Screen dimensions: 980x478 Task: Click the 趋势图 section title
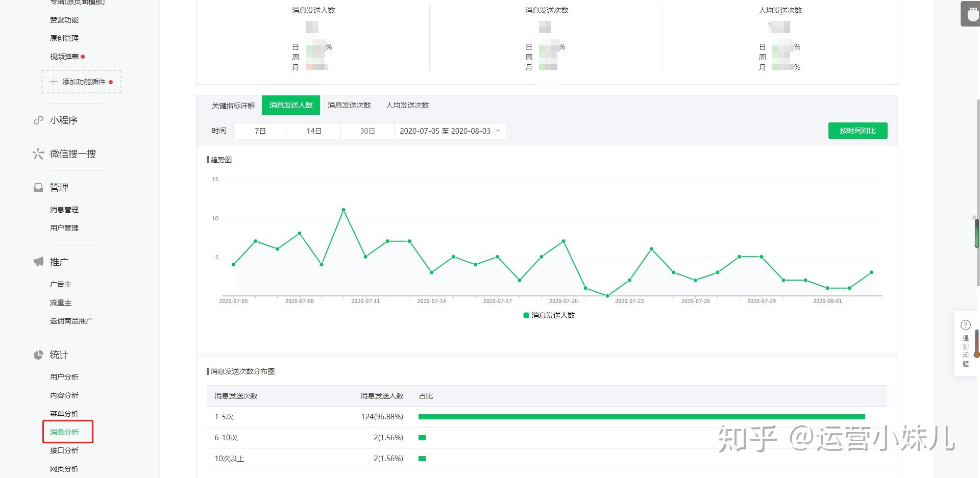coord(220,160)
